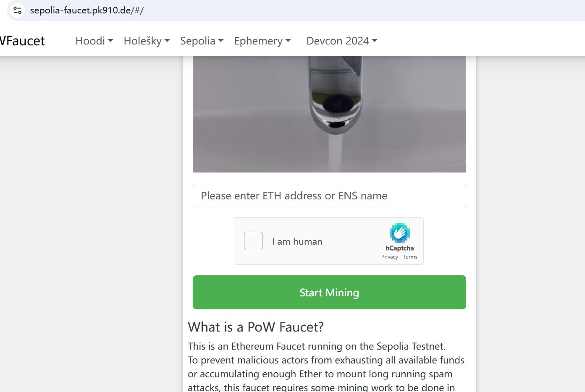Open the Devcon 2024 dropdown menu
Viewport: 585px width, 392px height.
point(342,41)
